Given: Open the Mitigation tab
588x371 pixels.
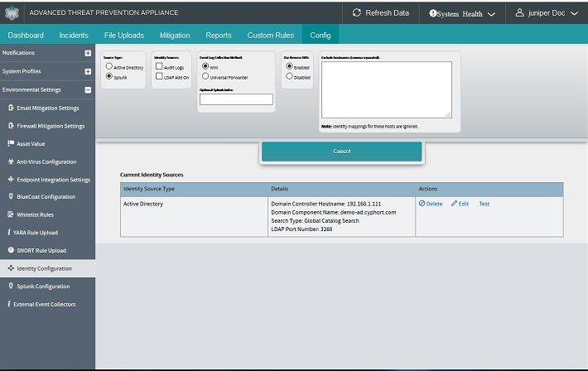Looking at the screenshot, I should click(x=175, y=36).
